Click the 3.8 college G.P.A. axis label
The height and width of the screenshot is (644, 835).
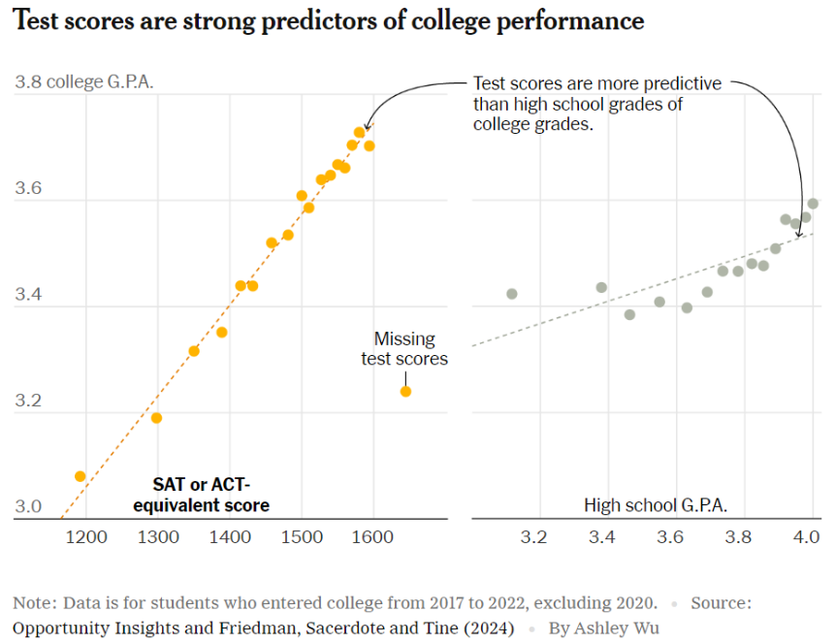(84, 82)
